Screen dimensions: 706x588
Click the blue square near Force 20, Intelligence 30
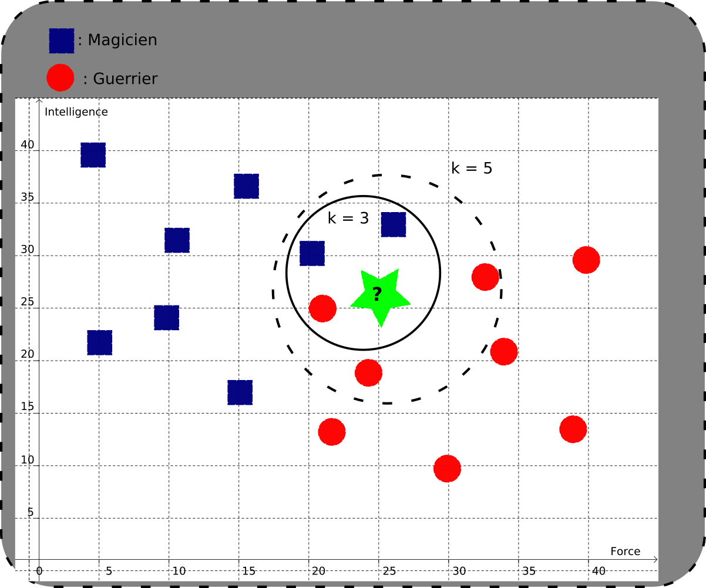coord(312,253)
